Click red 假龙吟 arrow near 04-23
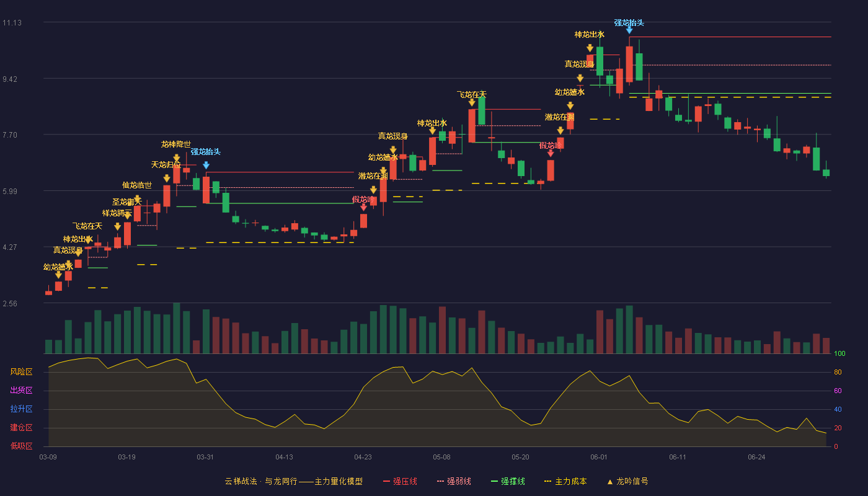Viewport: 868px width, 496px height. point(363,208)
